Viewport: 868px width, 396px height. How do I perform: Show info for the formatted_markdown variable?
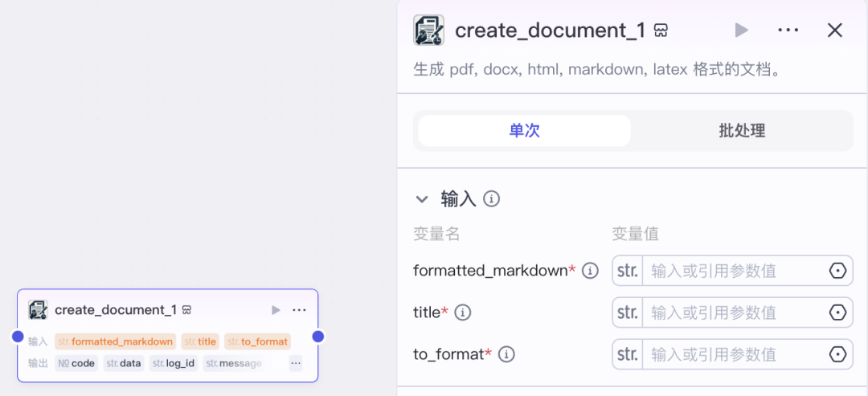pos(591,271)
